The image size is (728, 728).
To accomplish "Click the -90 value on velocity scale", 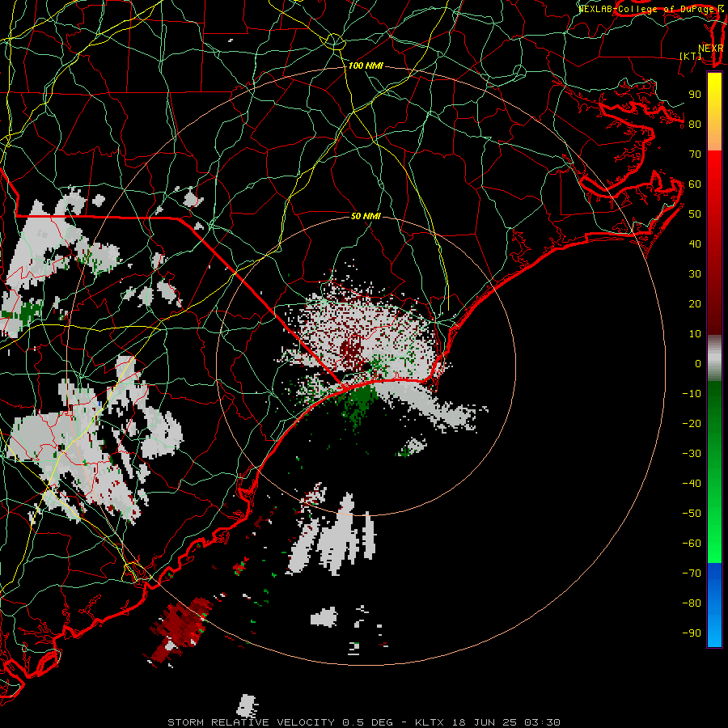I will tap(692, 633).
